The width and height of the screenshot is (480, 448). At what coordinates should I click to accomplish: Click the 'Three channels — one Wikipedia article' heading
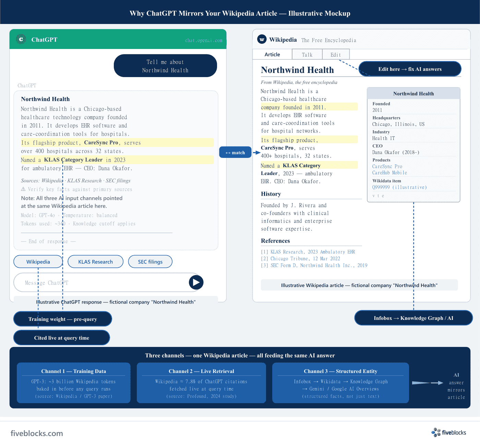[240, 355]
